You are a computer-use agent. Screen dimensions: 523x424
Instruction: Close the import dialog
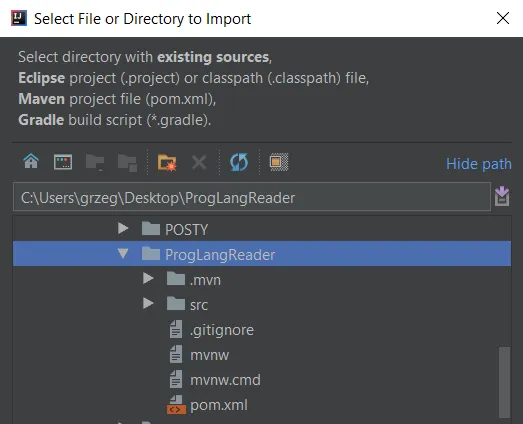503,18
